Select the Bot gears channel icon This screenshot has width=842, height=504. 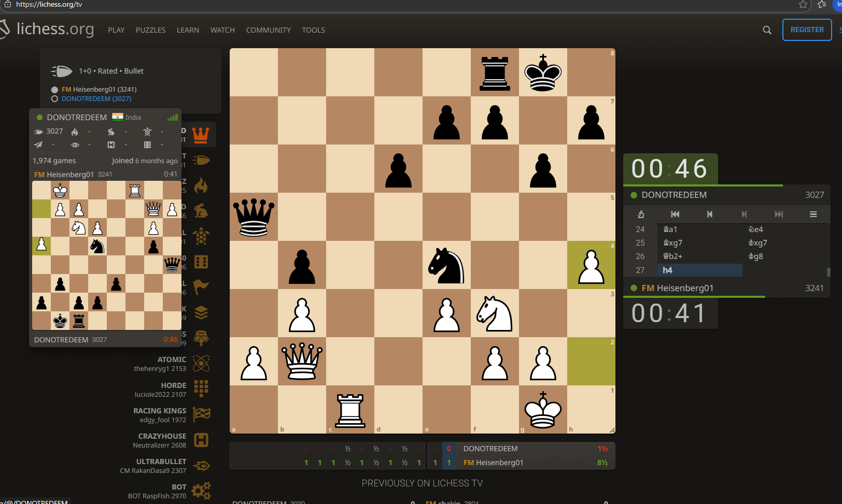[x=201, y=491]
